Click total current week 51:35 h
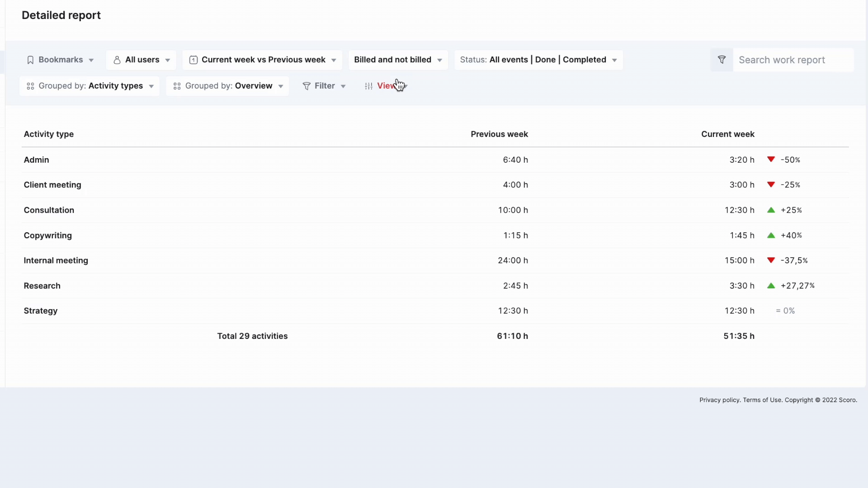 [x=739, y=336]
